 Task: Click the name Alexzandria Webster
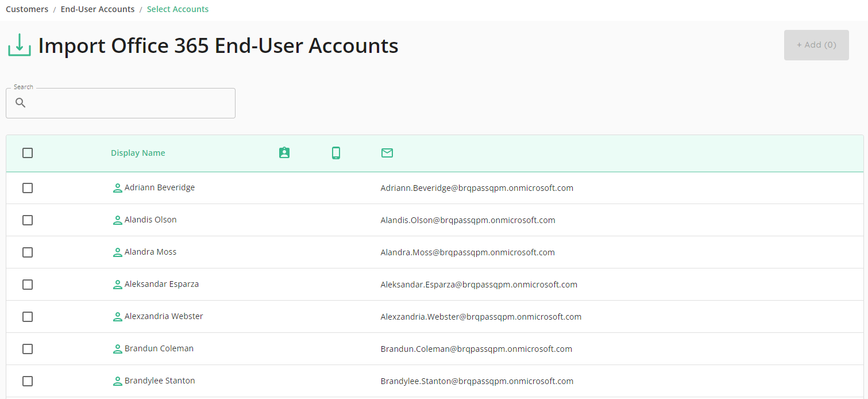click(x=164, y=316)
